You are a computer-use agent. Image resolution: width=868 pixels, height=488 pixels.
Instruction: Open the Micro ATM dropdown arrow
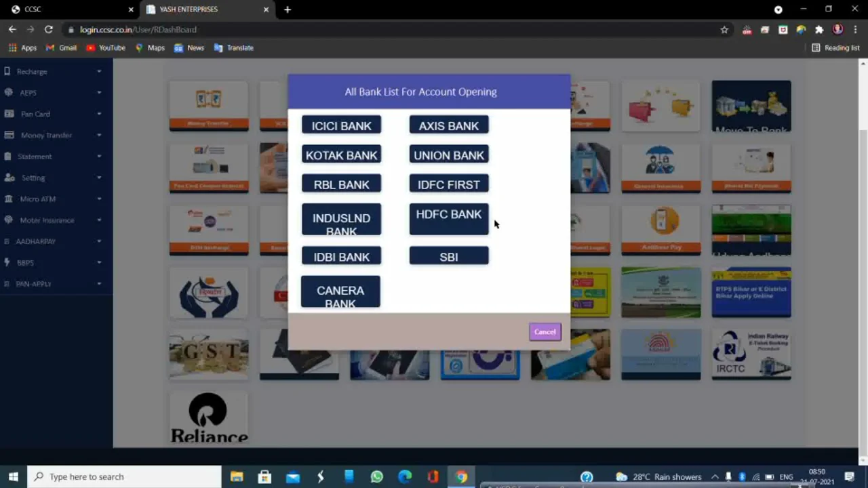point(99,199)
